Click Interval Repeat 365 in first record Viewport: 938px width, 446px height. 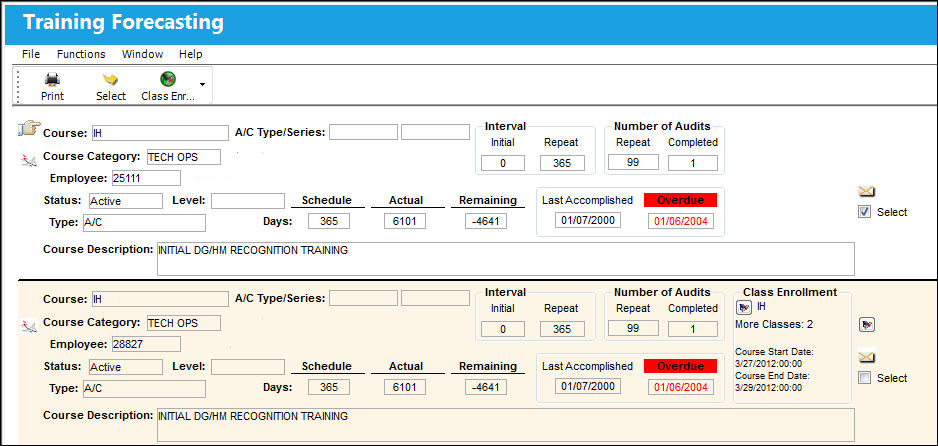[x=562, y=163]
